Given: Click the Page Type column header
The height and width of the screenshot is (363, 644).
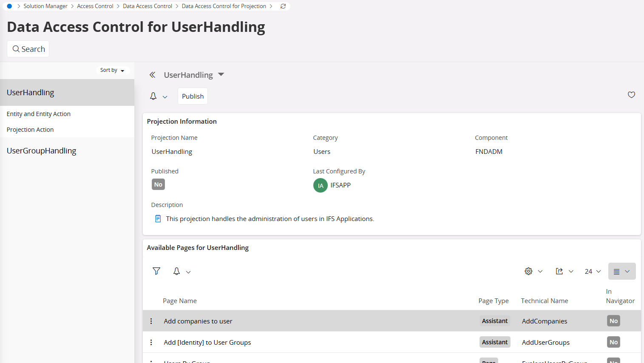Looking at the screenshot, I should pos(494,301).
